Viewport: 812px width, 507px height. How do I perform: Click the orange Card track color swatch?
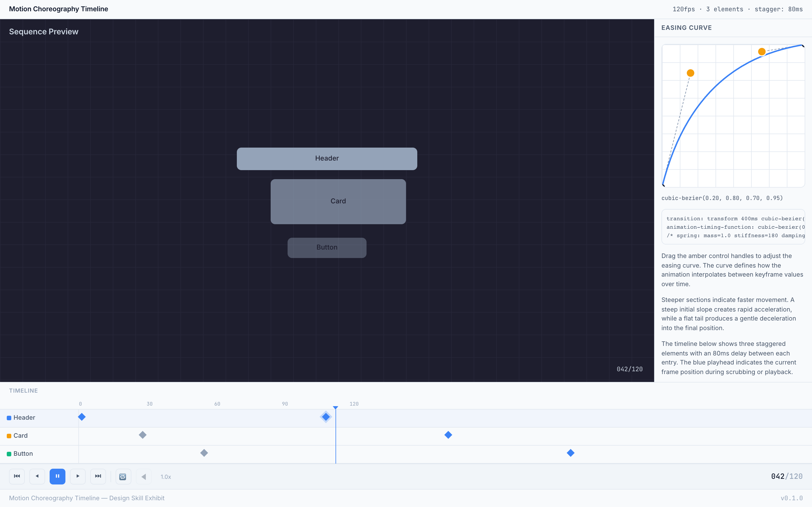pyautogui.click(x=9, y=436)
